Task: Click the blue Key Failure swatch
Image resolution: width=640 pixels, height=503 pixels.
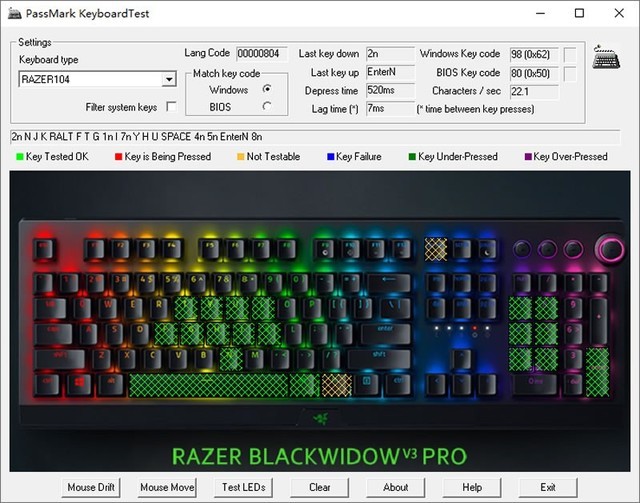Action: click(x=331, y=157)
